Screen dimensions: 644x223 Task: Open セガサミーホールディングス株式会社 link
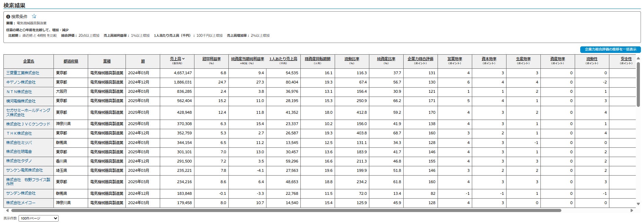click(x=28, y=112)
